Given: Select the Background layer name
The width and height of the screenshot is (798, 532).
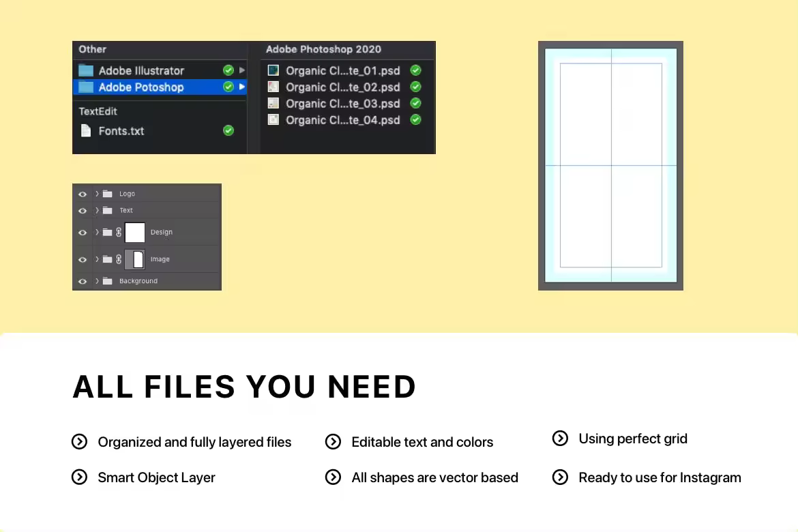Looking at the screenshot, I should [138, 281].
